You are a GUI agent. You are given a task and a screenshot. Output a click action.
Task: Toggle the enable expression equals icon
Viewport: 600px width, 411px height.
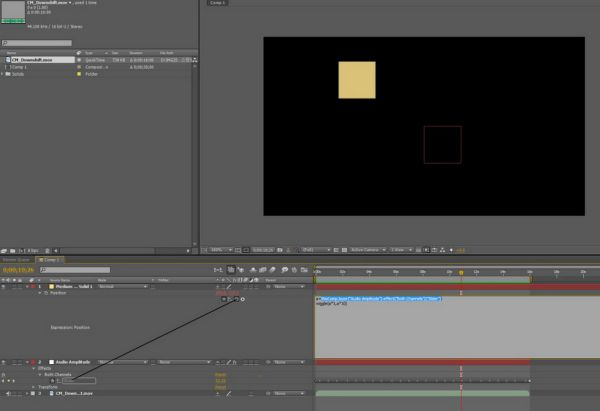point(224,299)
